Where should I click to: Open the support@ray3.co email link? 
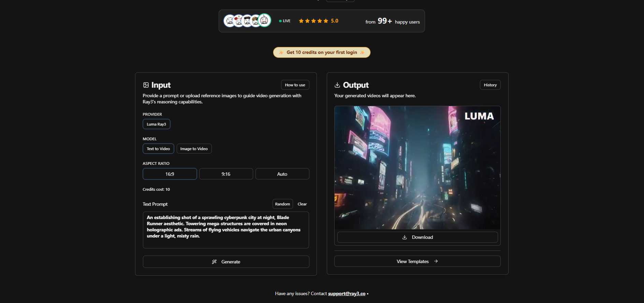[347, 293]
